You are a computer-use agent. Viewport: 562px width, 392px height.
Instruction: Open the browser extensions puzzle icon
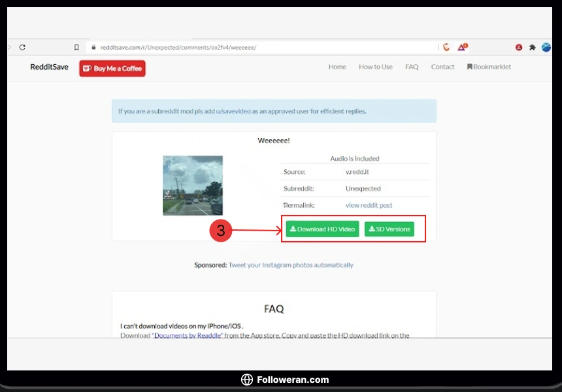[x=533, y=47]
